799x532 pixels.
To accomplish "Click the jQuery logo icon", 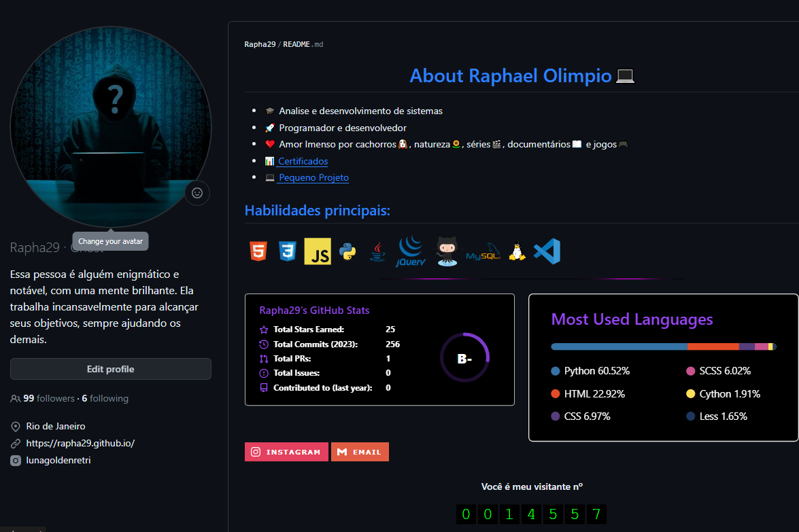I will click(x=411, y=251).
